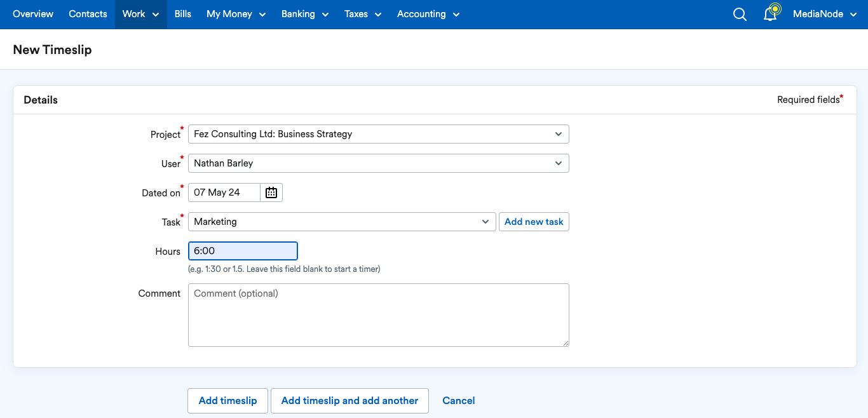Focus the Comment text area

[379, 315]
